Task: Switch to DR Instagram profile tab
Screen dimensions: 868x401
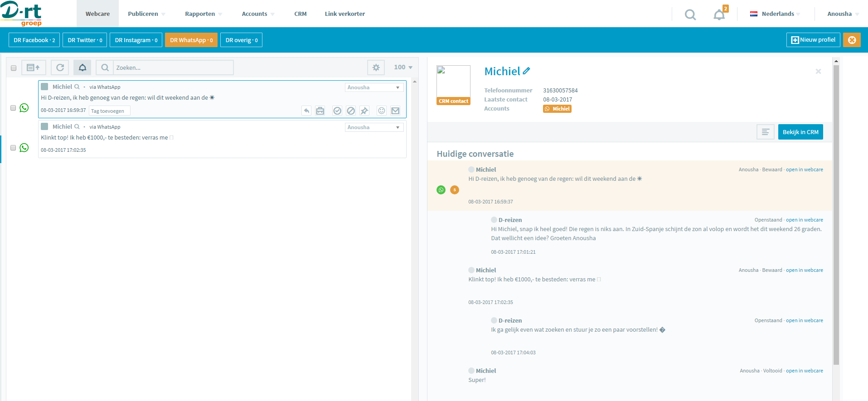Action: (136, 40)
